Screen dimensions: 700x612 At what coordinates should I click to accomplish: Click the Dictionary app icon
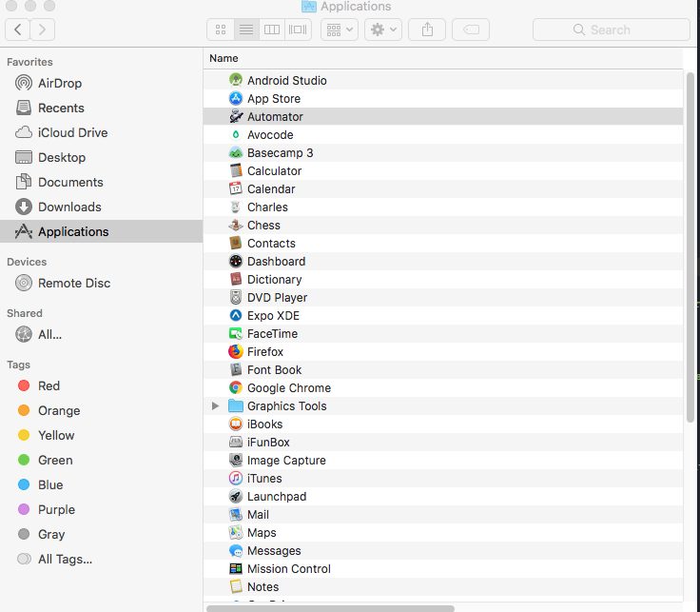point(235,279)
